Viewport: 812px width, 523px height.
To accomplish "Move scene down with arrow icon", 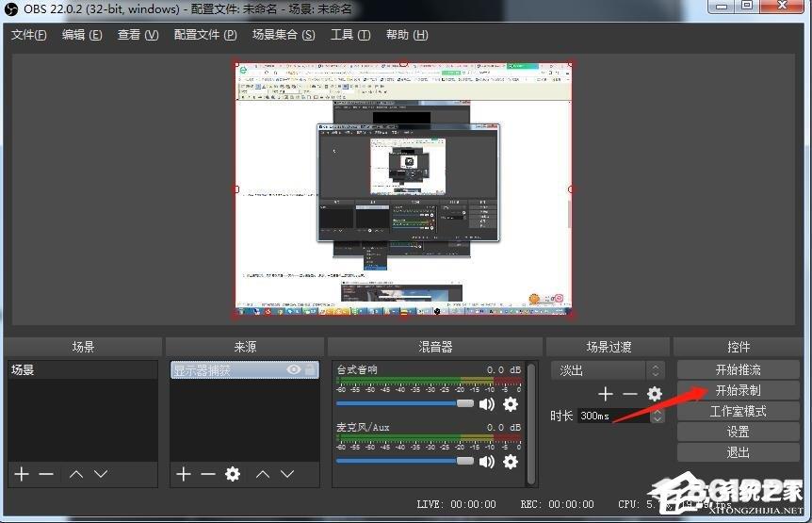I will pos(101,474).
